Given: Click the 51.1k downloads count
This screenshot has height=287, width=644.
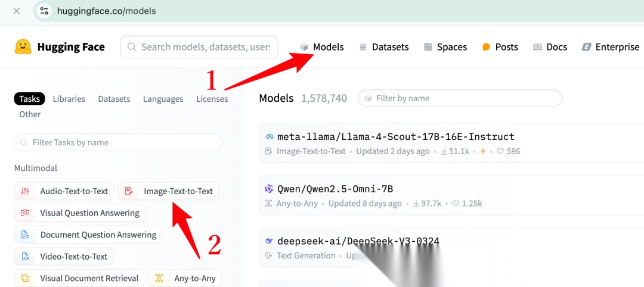Looking at the screenshot, I should coord(459,151).
